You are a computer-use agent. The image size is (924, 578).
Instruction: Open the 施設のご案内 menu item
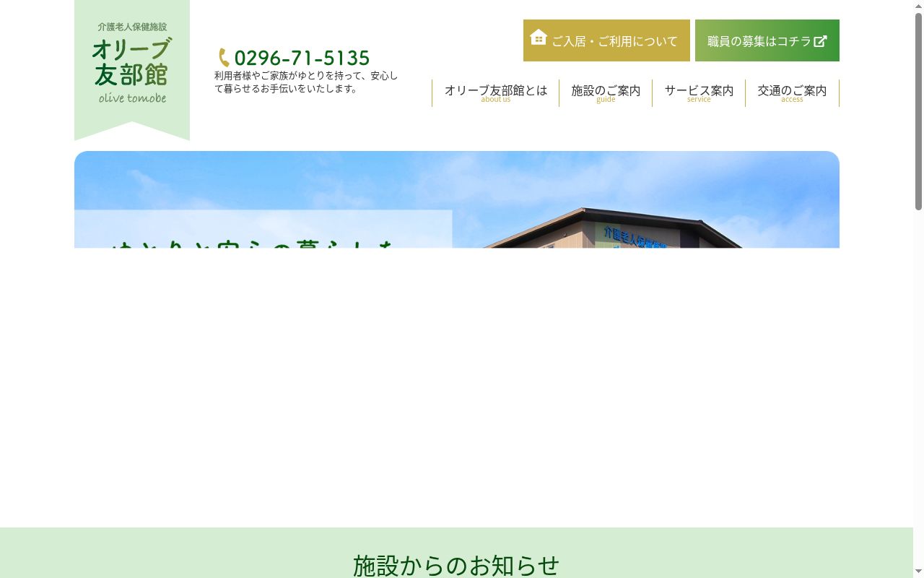pos(606,93)
